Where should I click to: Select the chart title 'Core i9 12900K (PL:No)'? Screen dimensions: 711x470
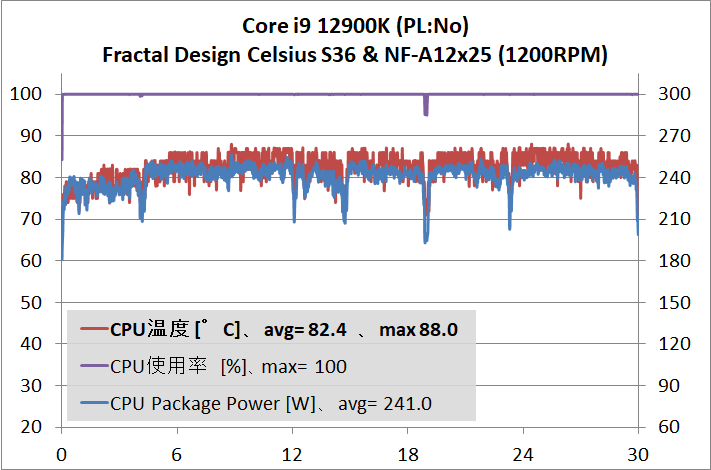355,26
